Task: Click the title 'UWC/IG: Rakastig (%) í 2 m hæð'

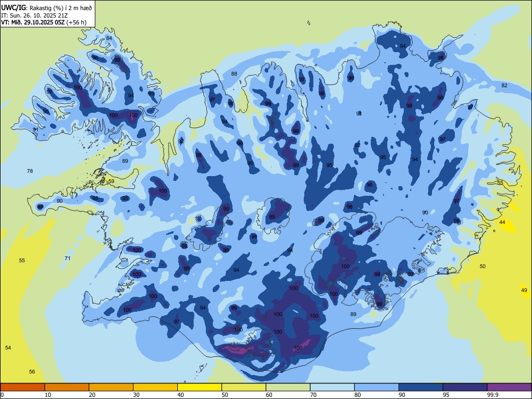Action: [46, 7]
